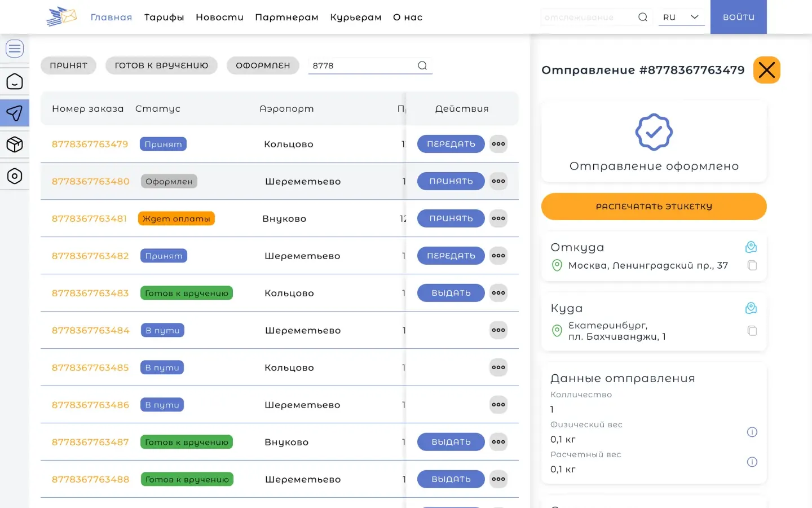Show Откуда address on map
This screenshot has width=812, height=508.
click(x=751, y=247)
